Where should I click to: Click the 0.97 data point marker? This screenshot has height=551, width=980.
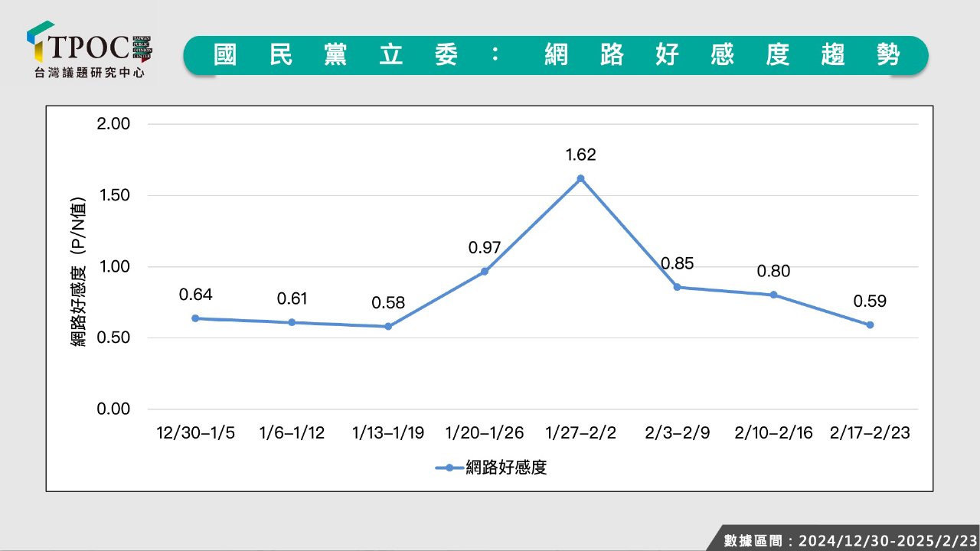coord(485,271)
